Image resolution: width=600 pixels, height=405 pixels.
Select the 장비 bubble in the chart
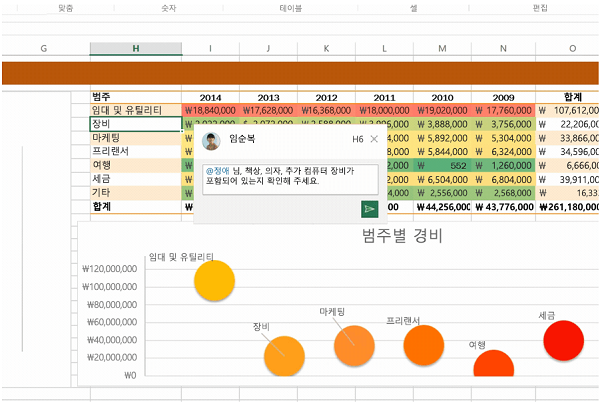(x=284, y=356)
